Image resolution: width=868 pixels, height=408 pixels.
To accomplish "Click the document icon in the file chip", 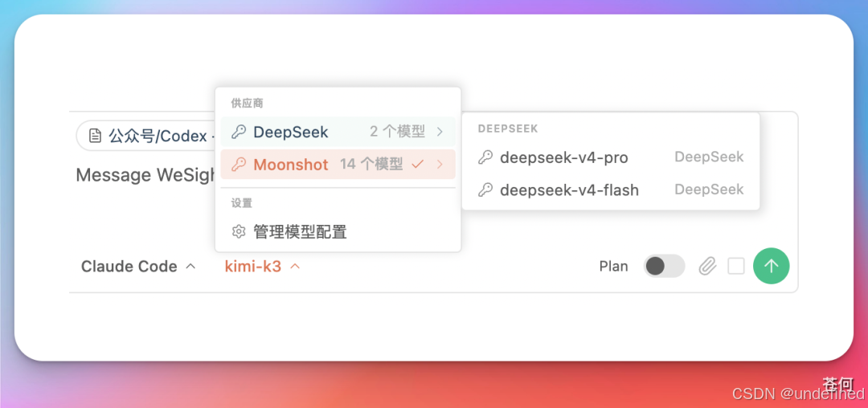I will tap(95, 136).
